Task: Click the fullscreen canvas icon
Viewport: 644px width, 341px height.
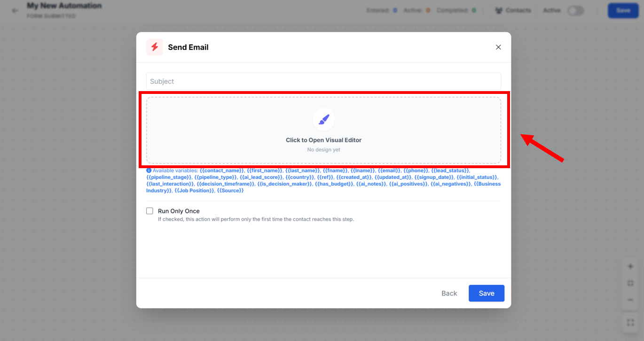Action: (630, 323)
